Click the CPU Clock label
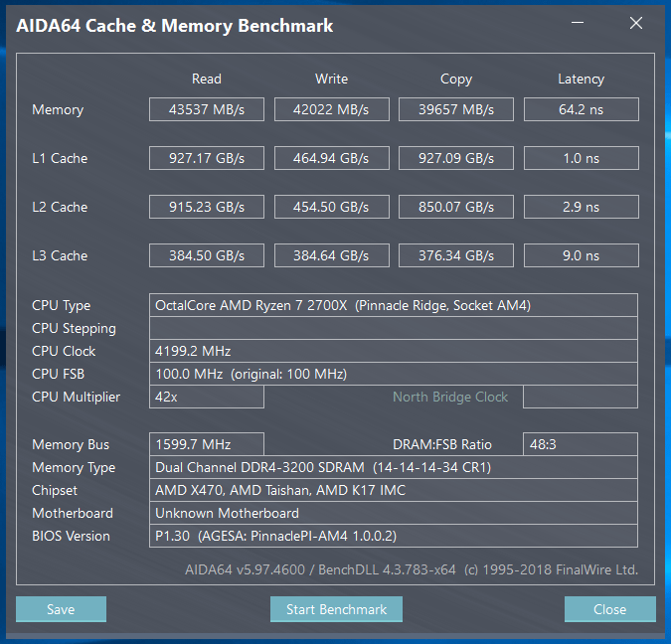This screenshot has height=644, width=671. pos(64,351)
